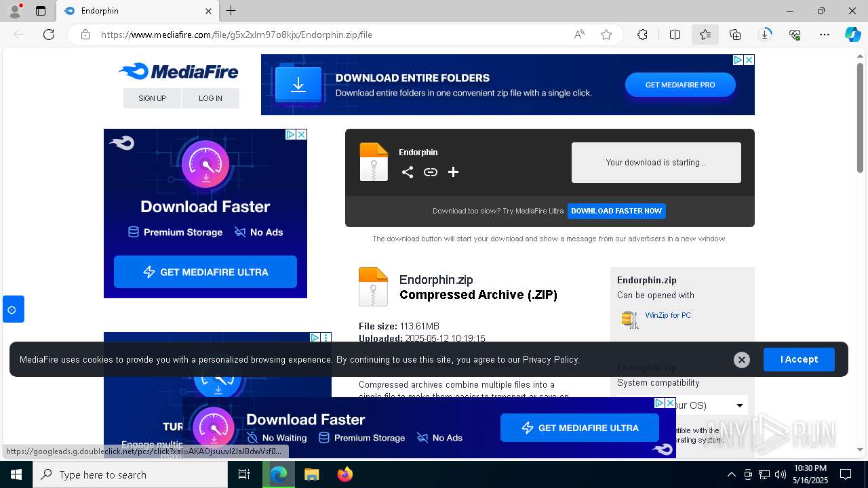The width and height of the screenshot is (868, 488).
Task: Click GET MEDIAFIRE PRO button
Action: (x=680, y=85)
